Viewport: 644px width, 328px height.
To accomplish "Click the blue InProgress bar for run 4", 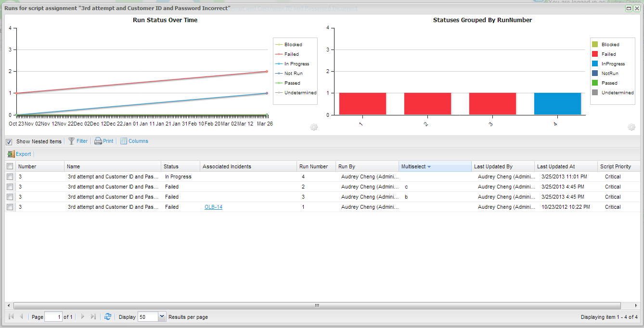I will (x=557, y=104).
